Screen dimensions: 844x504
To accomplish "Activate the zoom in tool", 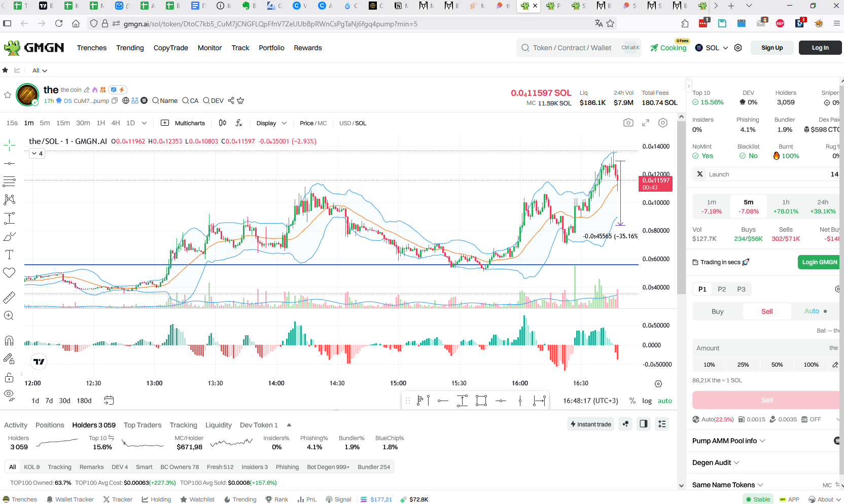I will click(x=9, y=315).
